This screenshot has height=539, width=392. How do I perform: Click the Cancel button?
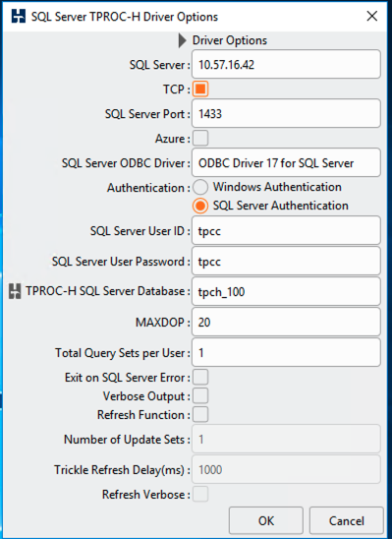[347, 520]
